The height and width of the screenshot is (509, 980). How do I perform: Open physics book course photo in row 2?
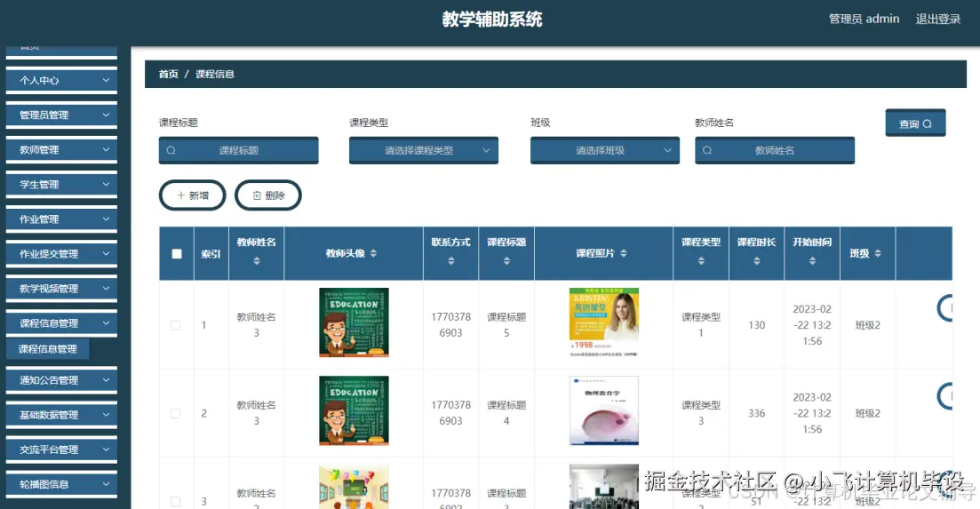604,410
